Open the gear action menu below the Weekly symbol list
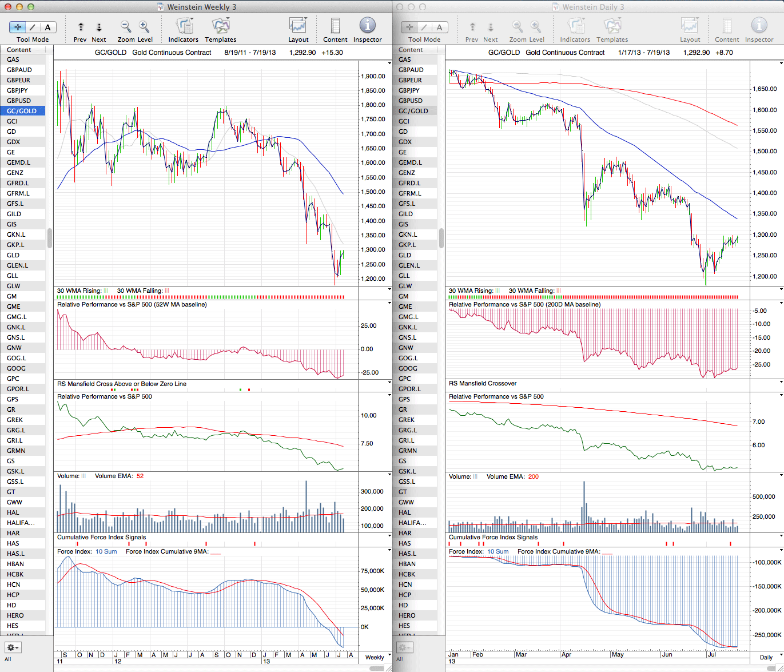This screenshot has height=672, width=784. 13,647
